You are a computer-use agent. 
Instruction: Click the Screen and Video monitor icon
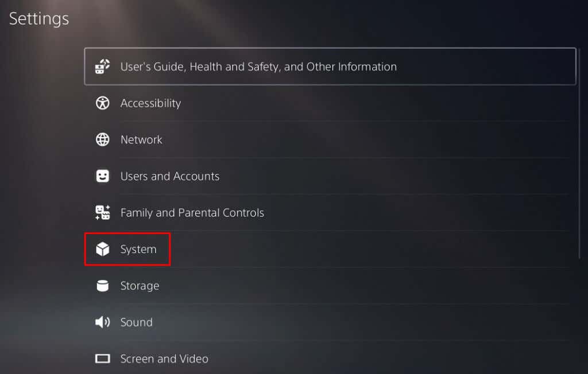(102, 359)
